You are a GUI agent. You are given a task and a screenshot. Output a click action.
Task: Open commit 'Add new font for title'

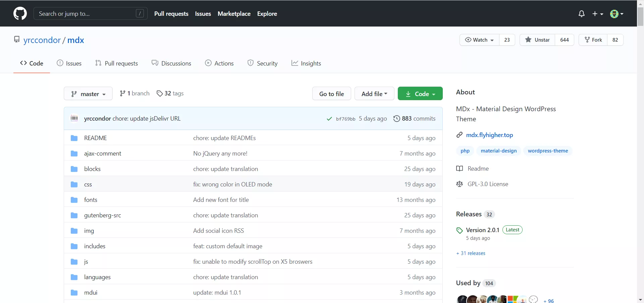tap(221, 200)
